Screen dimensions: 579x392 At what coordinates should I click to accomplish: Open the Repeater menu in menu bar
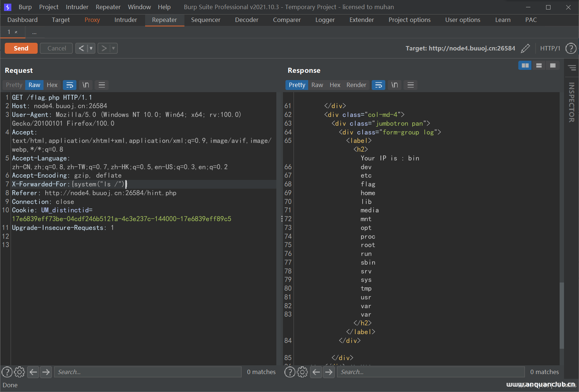click(108, 7)
